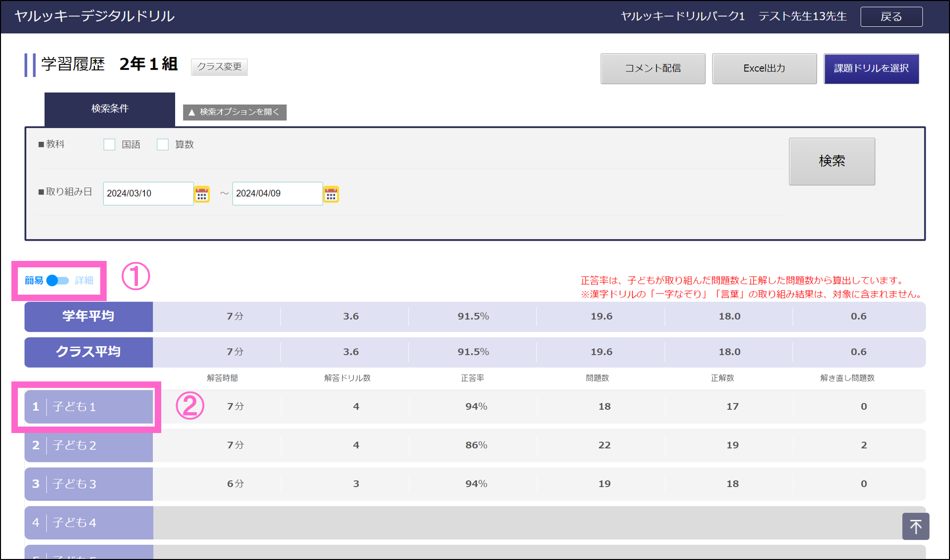Select the 子ども3 student entry

tap(89, 484)
